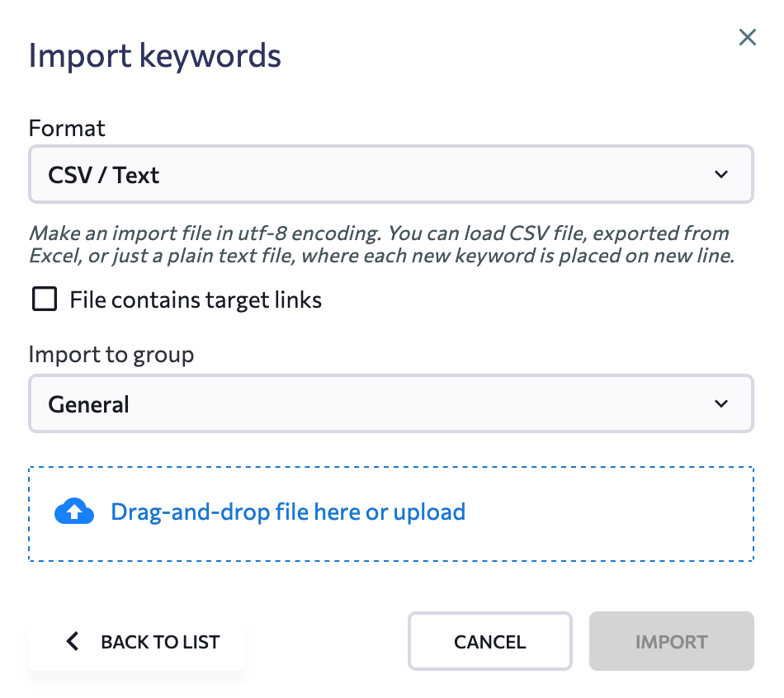Viewport: 784px width, 698px height.
Task: Go back using the BACK TO LIST button
Action: click(136, 642)
